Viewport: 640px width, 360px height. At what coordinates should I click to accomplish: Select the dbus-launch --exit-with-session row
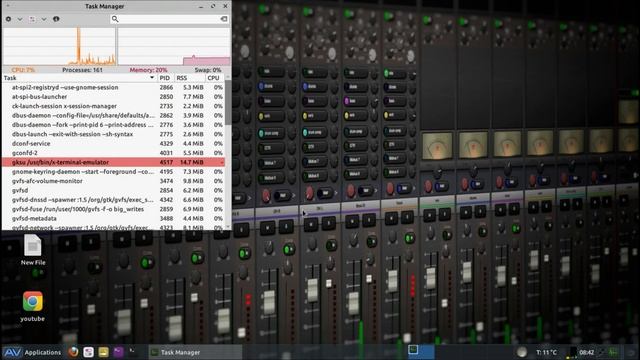pos(113,134)
